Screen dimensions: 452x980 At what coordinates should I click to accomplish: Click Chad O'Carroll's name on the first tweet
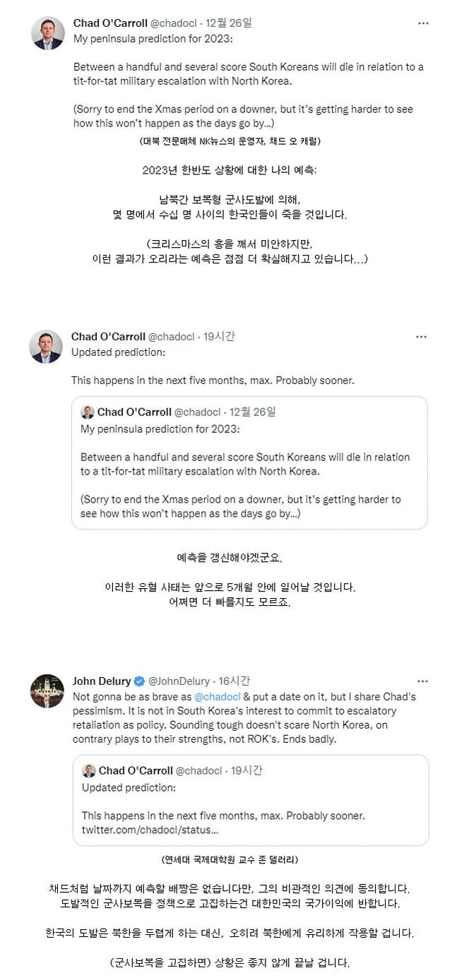[x=110, y=23]
